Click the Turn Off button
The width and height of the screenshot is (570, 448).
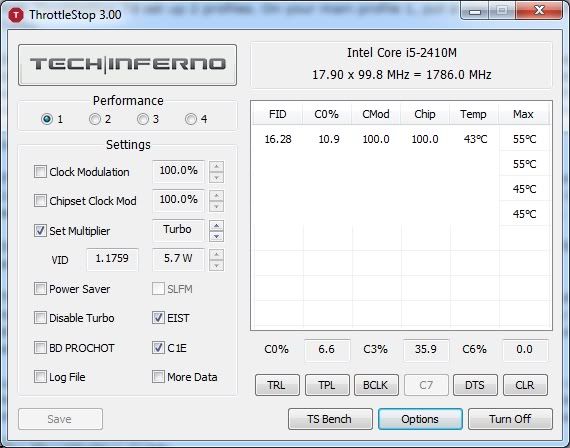(x=510, y=419)
